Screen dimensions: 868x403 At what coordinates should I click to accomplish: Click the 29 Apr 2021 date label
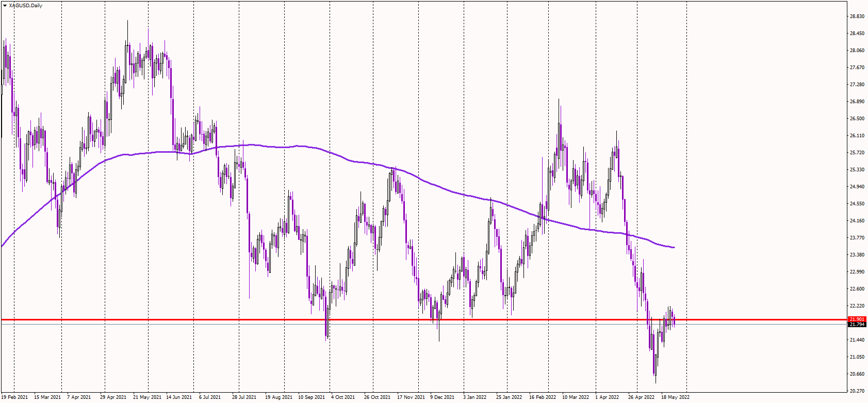[x=113, y=397]
